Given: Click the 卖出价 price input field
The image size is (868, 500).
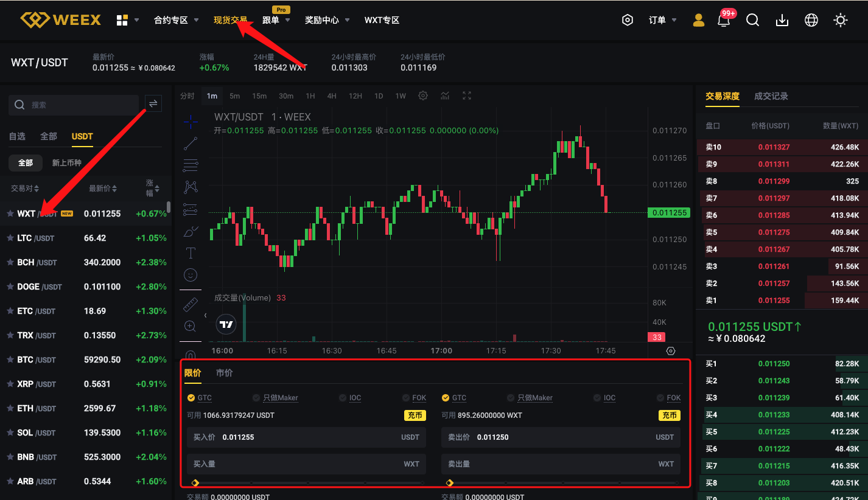Looking at the screenshot, I should click(x=561, y=437).
